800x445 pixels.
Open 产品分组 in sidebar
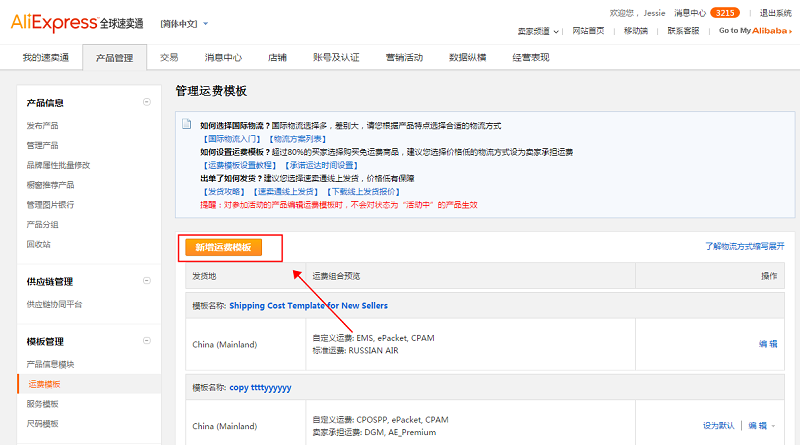coord(42,225)
